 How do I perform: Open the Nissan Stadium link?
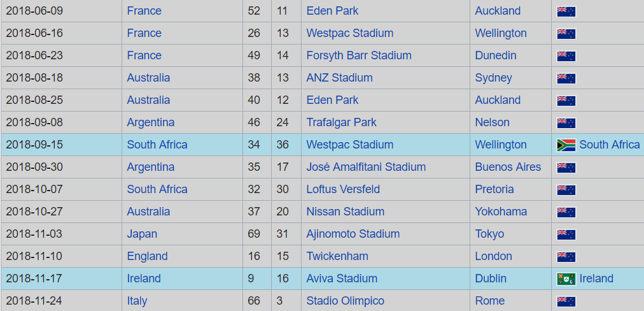pos(345,212)
